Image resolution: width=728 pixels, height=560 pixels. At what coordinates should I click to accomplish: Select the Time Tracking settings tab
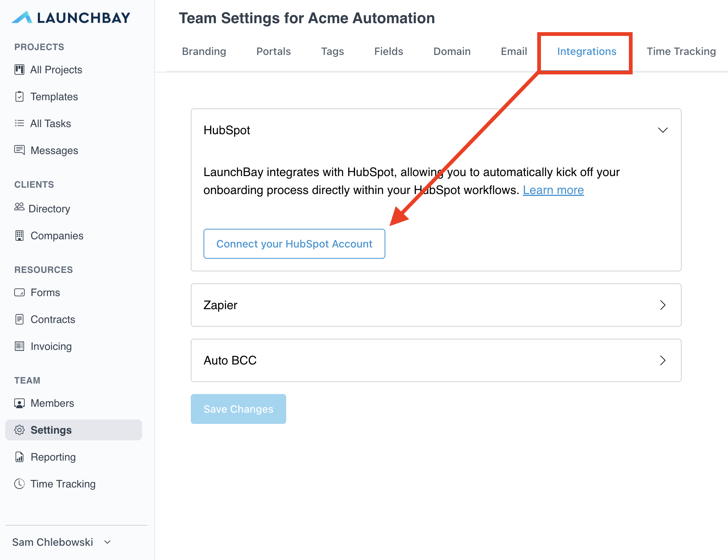pos(681,51)
